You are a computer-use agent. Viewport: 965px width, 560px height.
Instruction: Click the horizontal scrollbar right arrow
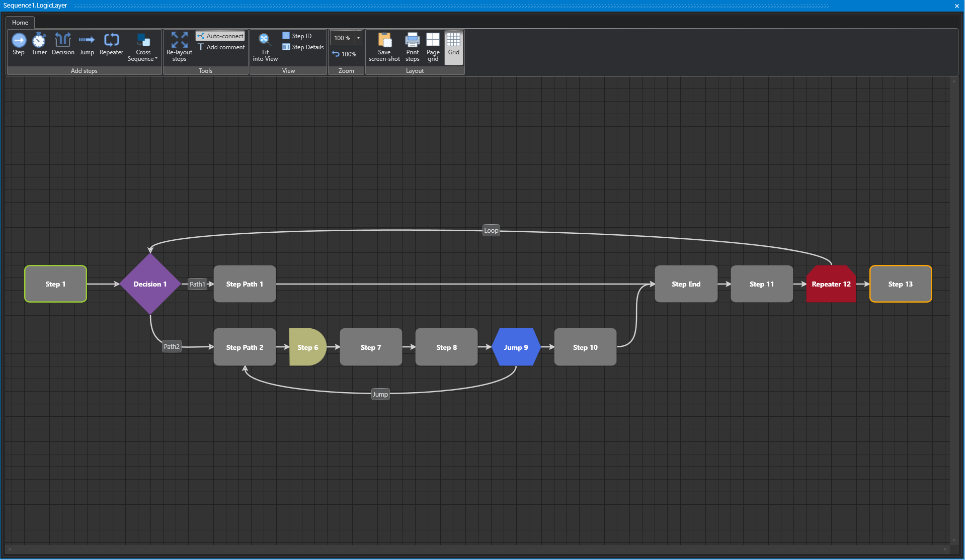point(945,548)
